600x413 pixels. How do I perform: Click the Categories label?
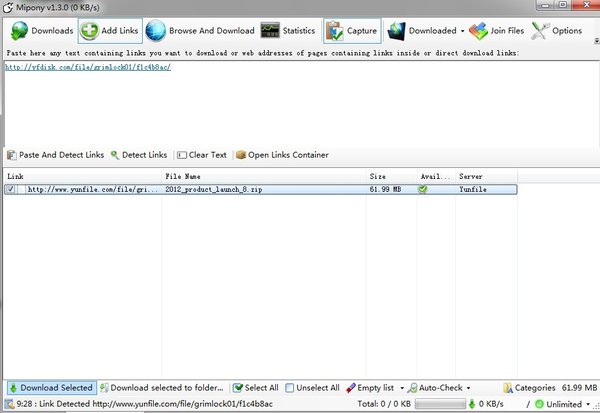[535, 388]
